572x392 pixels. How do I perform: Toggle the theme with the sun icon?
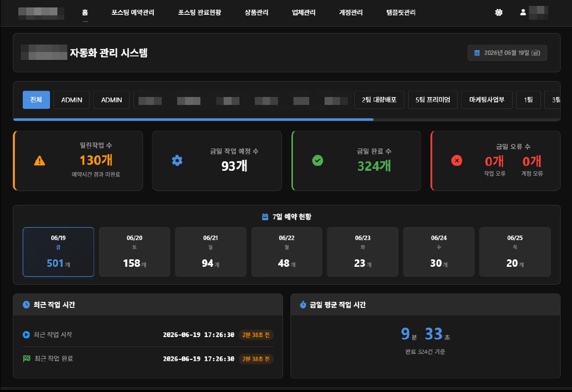click(499, 12)
